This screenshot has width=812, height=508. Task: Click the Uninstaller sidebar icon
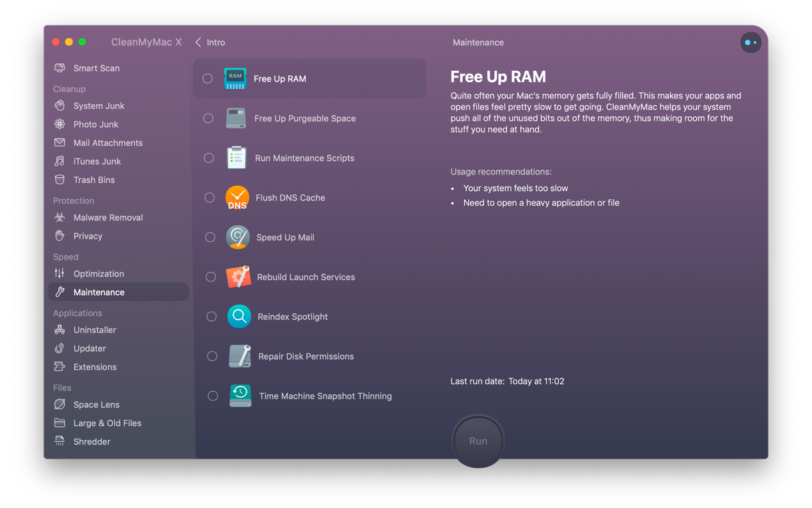click(x=60, y=330)
